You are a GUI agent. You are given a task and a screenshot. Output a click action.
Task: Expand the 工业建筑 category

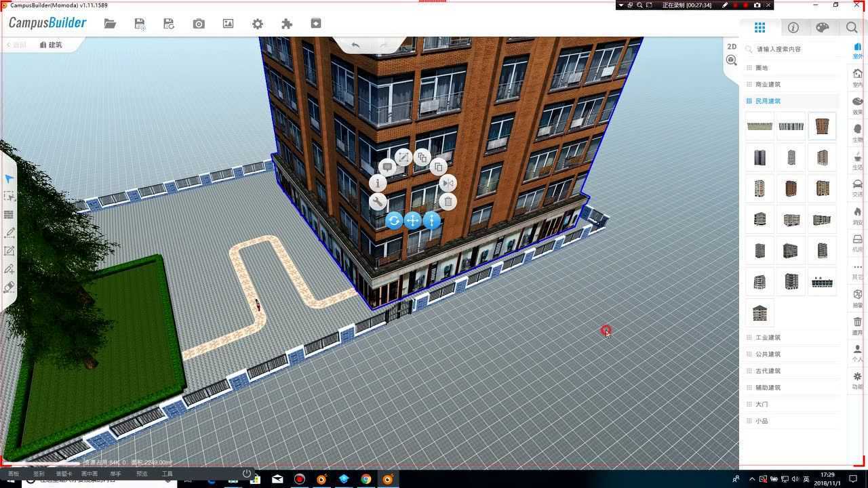[770, 337]
